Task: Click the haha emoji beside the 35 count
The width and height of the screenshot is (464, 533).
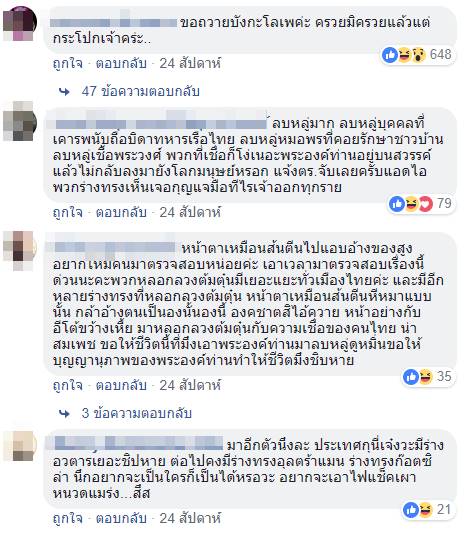Action: [x=425, y=377]
